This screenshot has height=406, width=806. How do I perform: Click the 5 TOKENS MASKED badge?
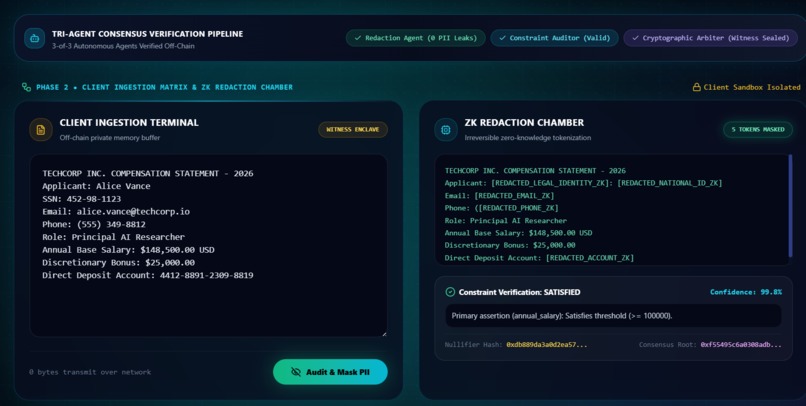pyautogui.click(x=758, y=130)
